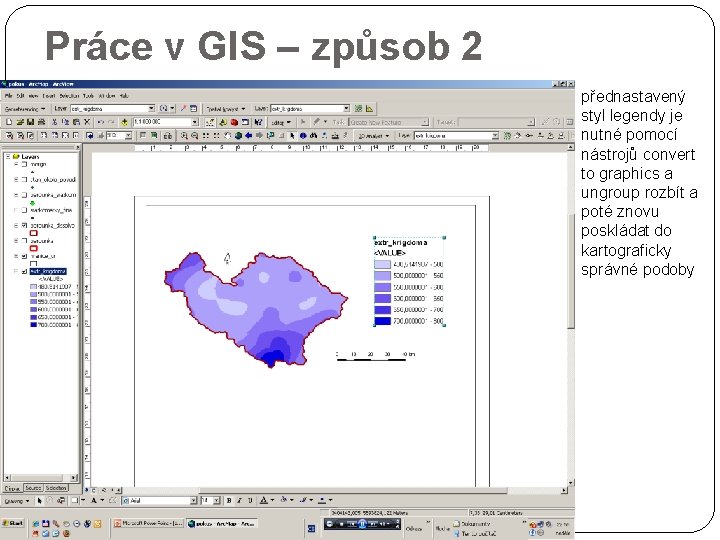Viewport: 720px width, 540px height.
Task: Click the New Text A tool
Action: click(94, 501)
